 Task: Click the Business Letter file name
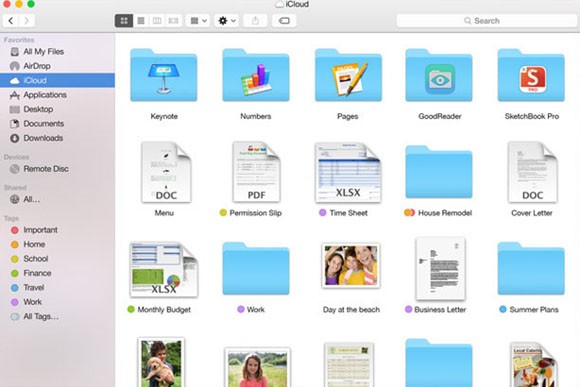pos(440,310)
